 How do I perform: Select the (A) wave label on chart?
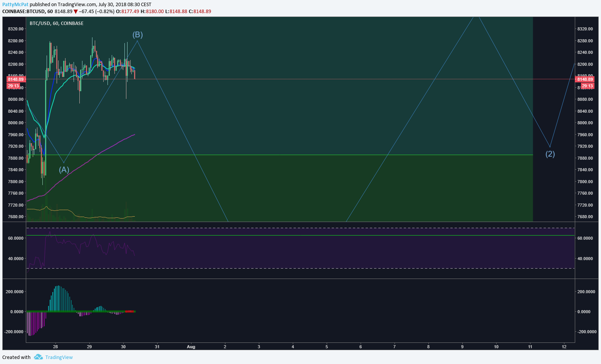coord(64,170)
